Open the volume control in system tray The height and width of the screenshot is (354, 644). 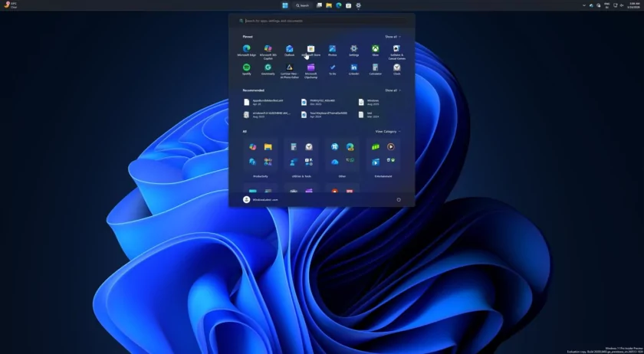(x=622, y=5)
